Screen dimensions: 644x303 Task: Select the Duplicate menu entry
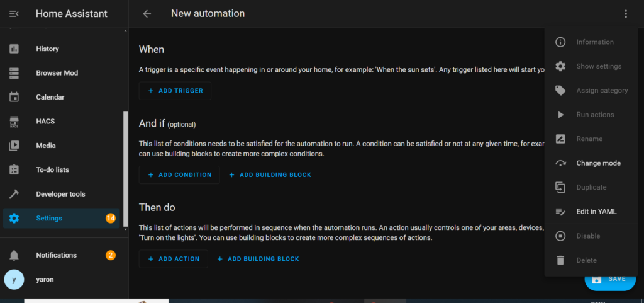click(x=591, y=188)
